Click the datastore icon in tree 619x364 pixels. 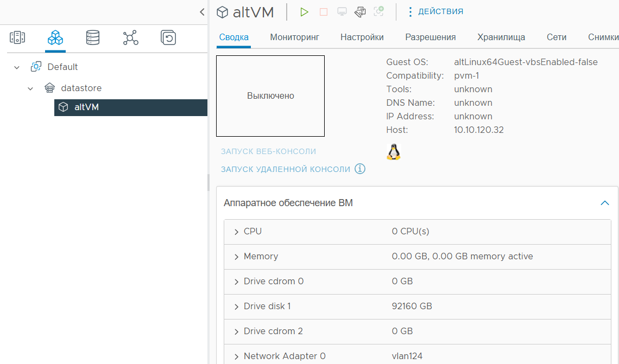pos(49,87)
